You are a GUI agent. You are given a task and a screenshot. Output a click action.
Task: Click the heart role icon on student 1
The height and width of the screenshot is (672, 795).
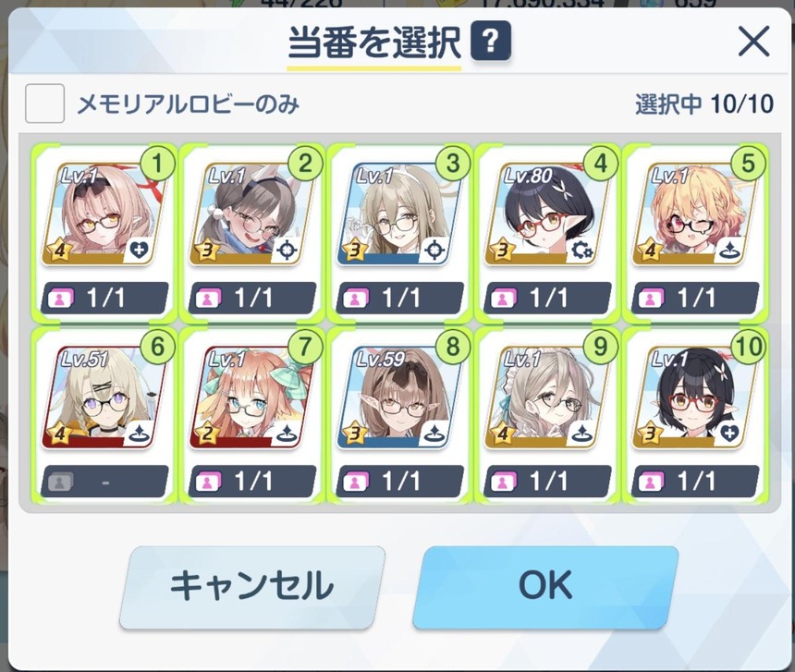139,250
